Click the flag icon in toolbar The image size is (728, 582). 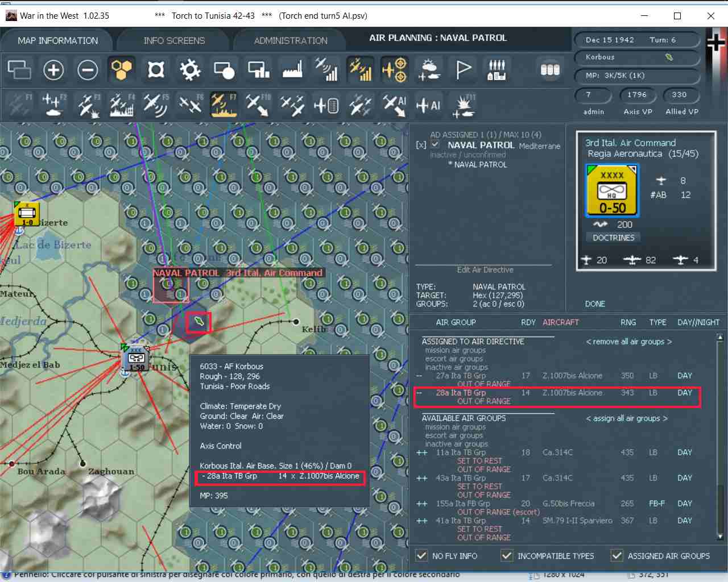464,70
